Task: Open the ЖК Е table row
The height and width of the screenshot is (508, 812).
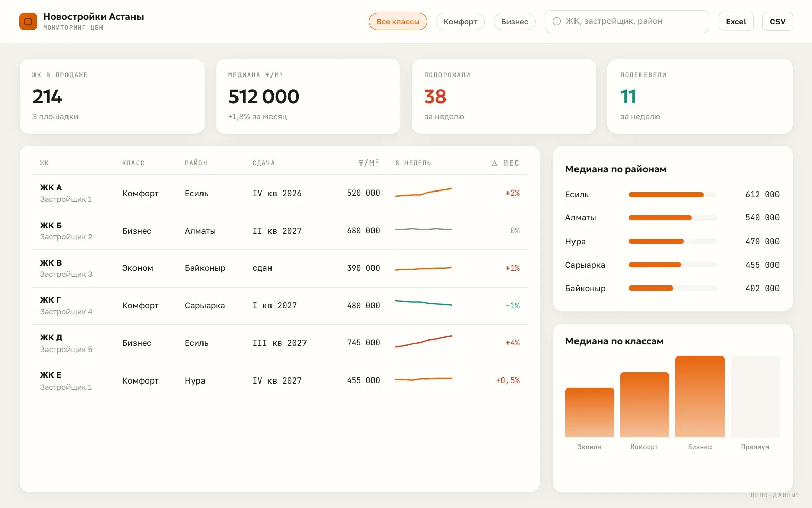Action: click(x=280, y=381)
